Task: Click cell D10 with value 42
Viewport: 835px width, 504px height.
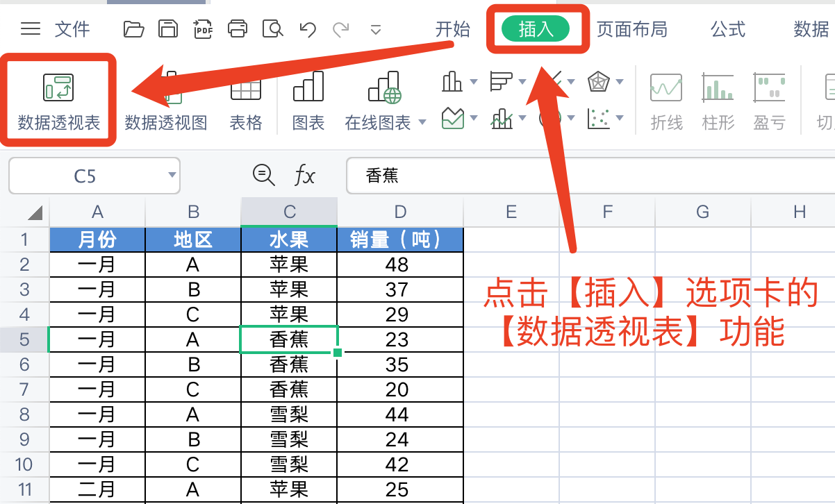Action: pos(400,464)
